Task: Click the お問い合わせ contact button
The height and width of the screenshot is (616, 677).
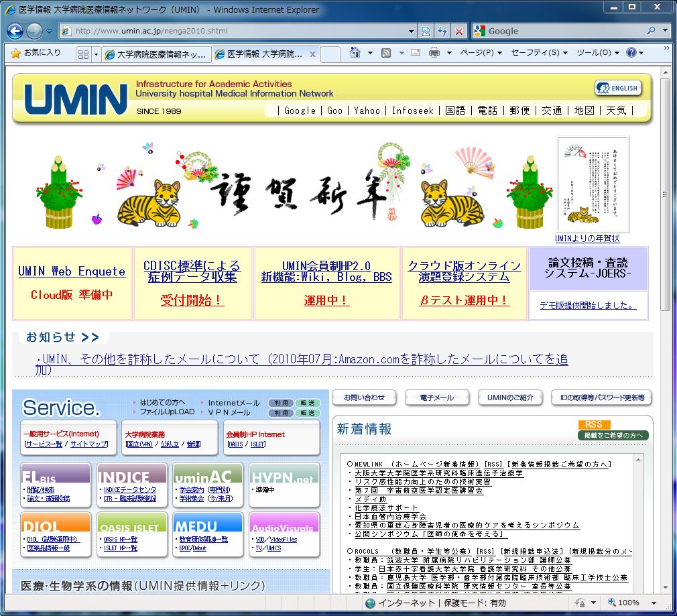Action: coord(364,397)
